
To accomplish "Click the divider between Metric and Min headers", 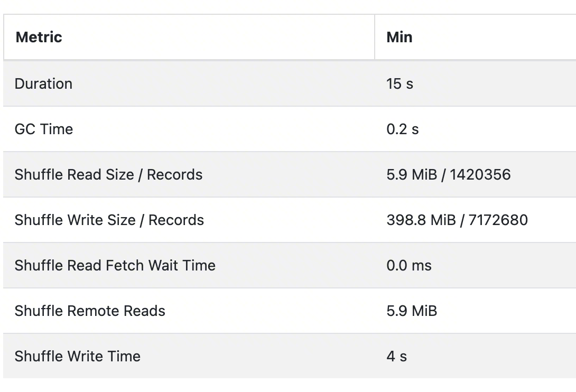I will [x=375, y=38].
